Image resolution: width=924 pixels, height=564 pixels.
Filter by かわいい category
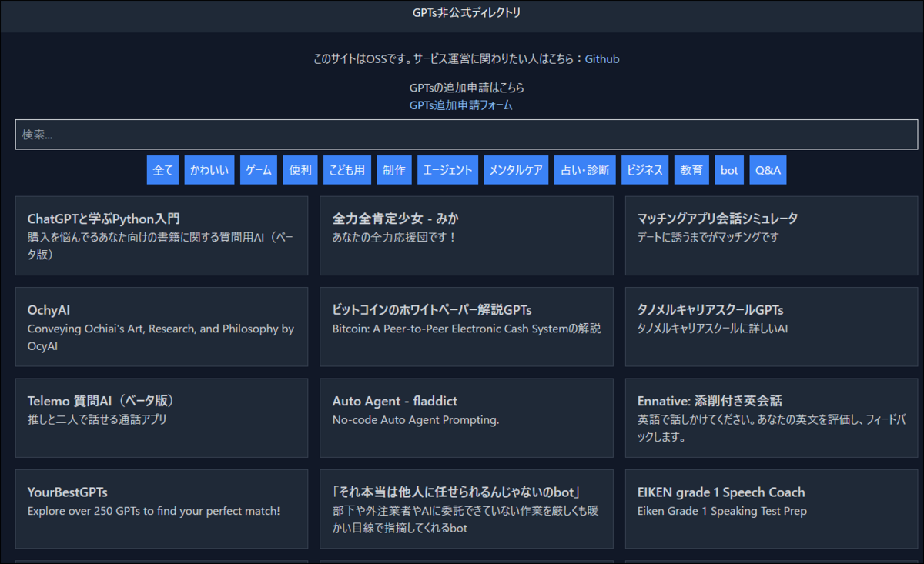tap(209, 170)
